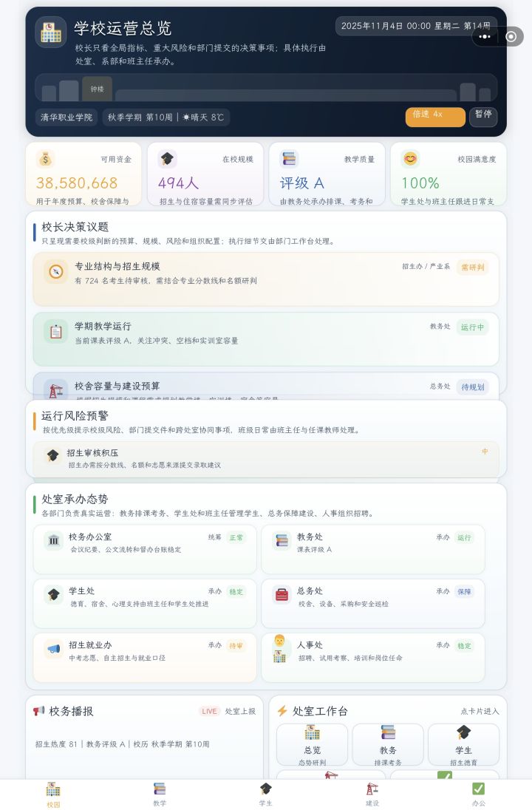Open the 教学质量 评级 A card
The width and height of the screenshot is (532, 810).
327,174
